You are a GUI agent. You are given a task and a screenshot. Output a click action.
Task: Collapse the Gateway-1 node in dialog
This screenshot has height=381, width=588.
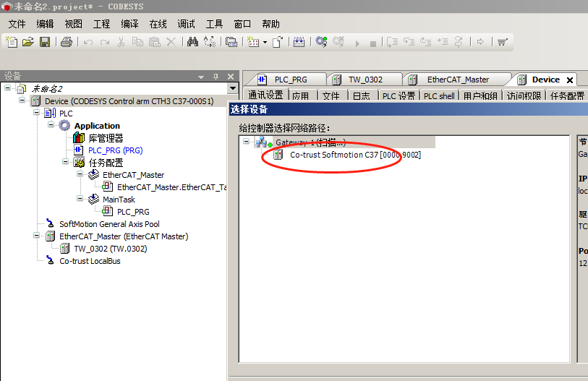[247, 142]
